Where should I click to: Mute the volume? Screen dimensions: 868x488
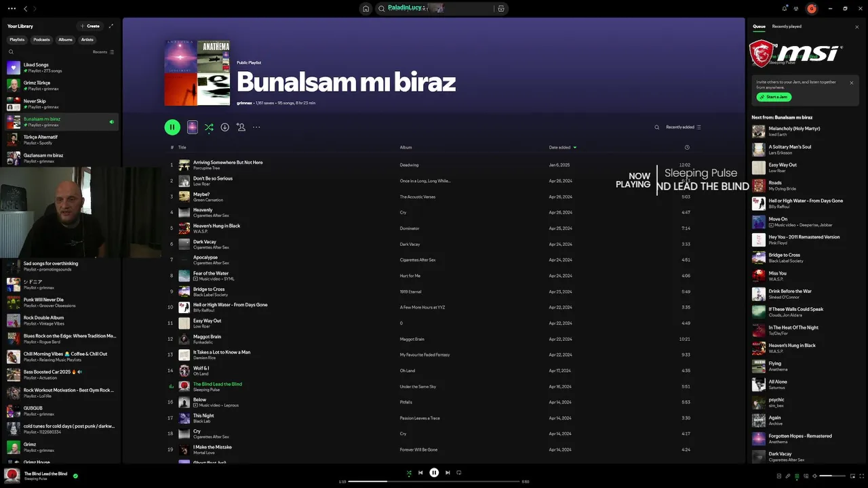pos(814,476)
